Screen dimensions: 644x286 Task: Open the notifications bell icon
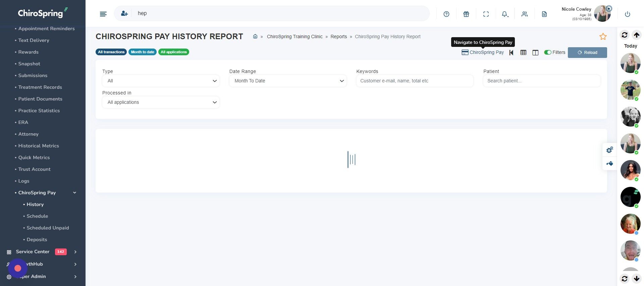click(x=505, y=14)
